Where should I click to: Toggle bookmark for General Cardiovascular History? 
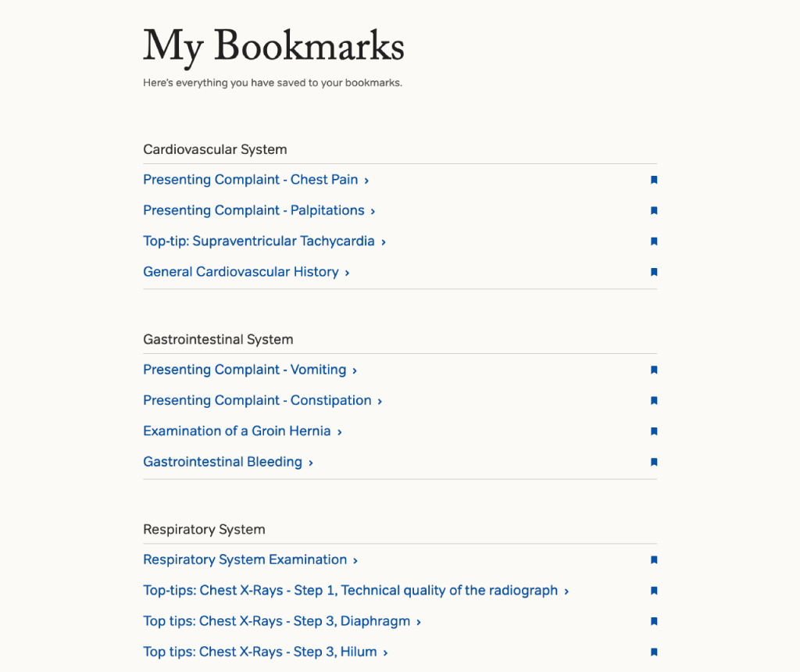(654, 272)
